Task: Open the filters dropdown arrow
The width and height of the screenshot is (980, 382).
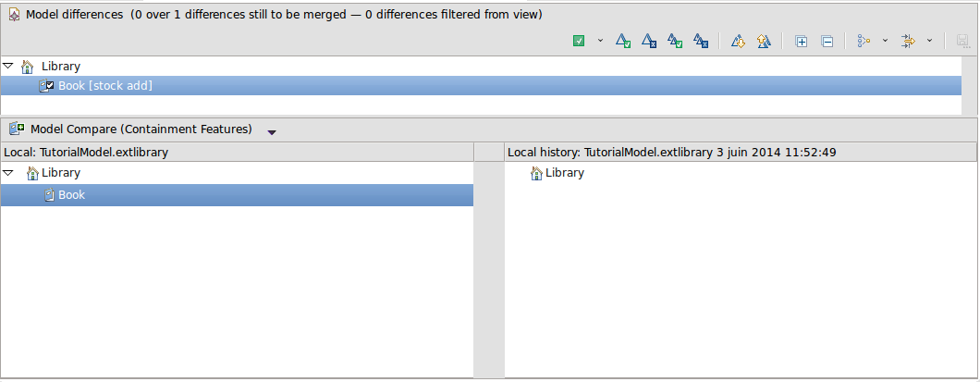Action: (929, 41)
